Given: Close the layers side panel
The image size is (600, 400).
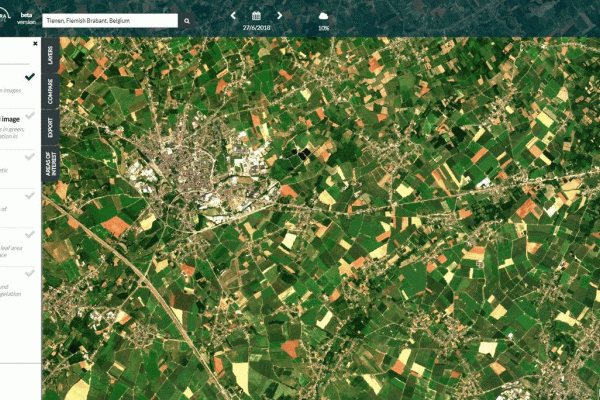Looking at the screenshot, I should point(35,44).
